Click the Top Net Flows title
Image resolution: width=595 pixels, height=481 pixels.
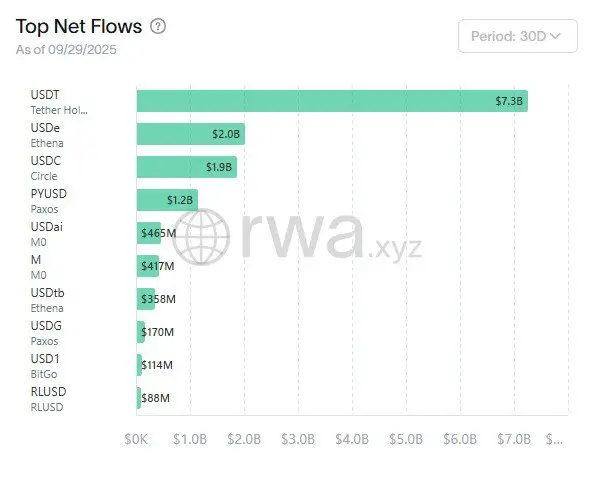tap(79, 27)
